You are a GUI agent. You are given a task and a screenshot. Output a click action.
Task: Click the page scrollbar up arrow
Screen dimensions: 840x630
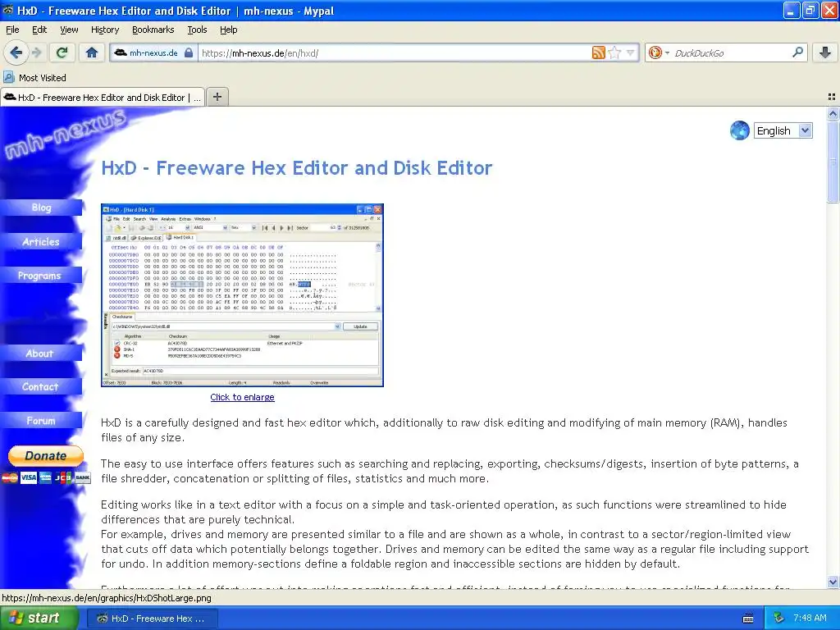pyautogui.click(x=833, y=113)
